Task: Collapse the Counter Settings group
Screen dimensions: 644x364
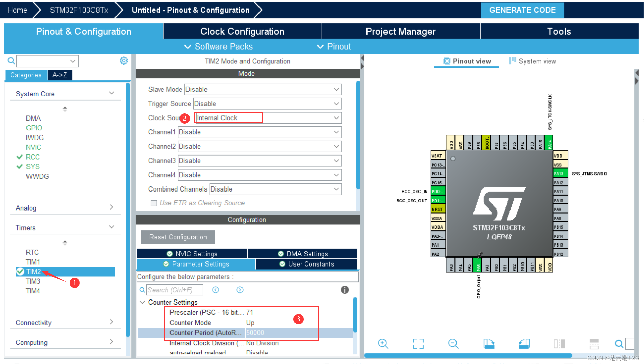Action: (142, 302)
